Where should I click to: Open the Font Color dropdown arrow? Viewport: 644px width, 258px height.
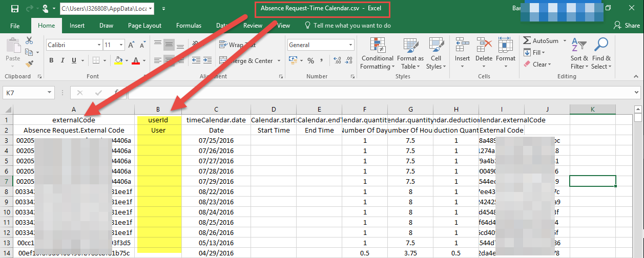tap(143, 60)
